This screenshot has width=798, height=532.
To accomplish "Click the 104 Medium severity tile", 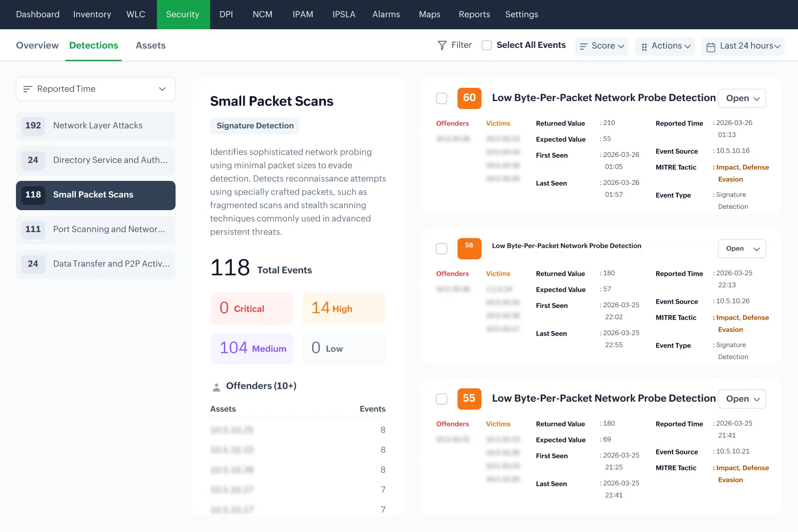I will point(252,348).
